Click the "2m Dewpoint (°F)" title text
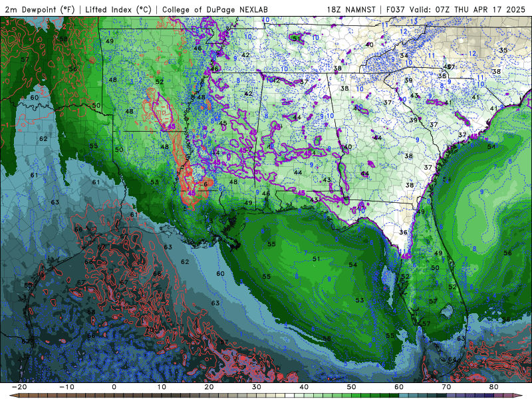 (x=40, y=9)
